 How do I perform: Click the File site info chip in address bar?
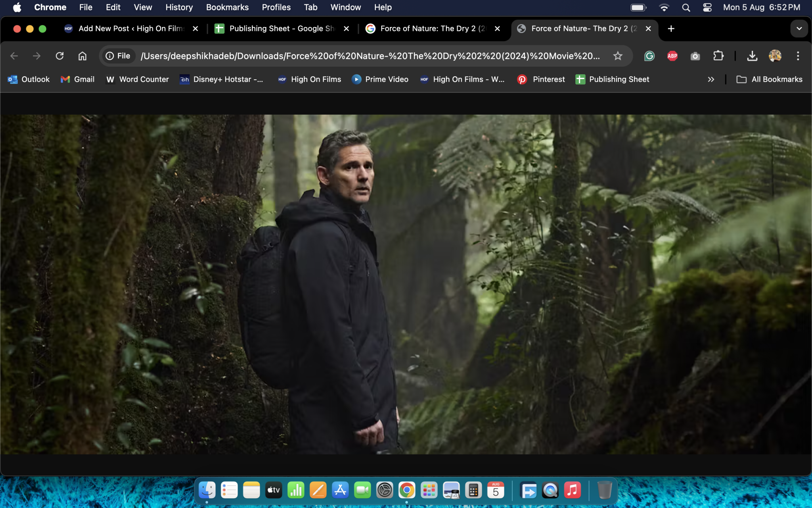pos(118,56)
